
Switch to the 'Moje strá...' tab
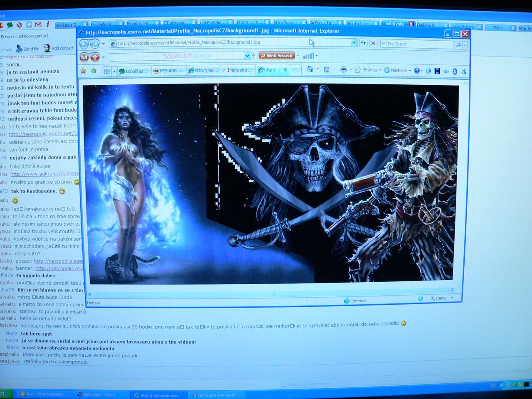[x=239, y=70]
